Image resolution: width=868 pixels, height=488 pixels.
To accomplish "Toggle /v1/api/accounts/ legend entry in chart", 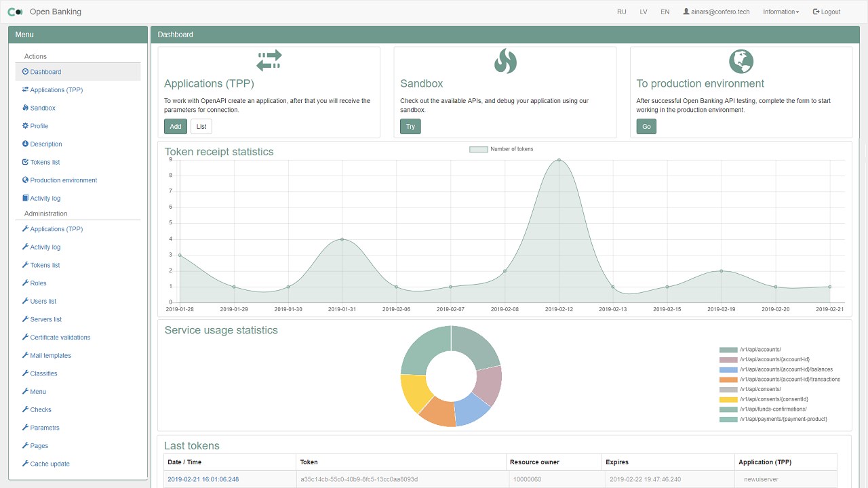I will (x=728, y=350).
